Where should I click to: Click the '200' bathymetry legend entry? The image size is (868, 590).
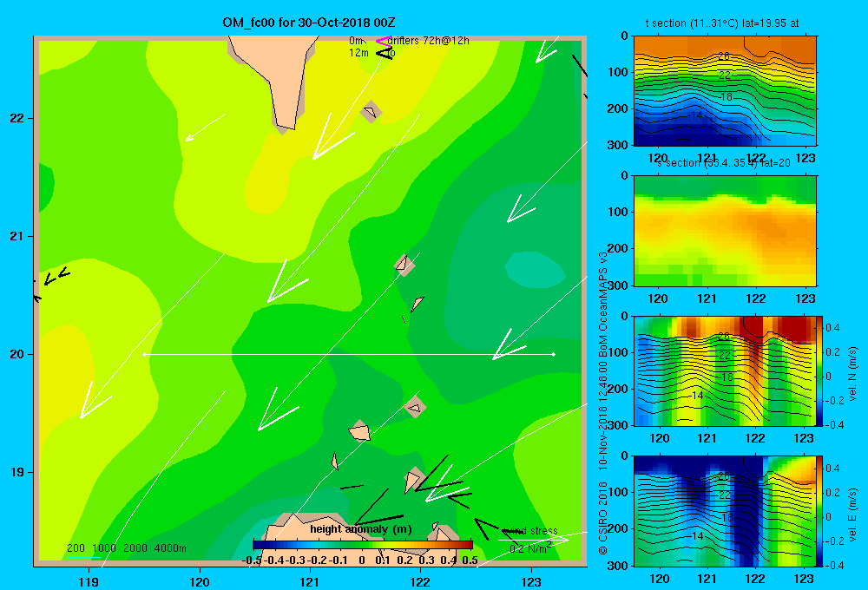coord(76,548)
